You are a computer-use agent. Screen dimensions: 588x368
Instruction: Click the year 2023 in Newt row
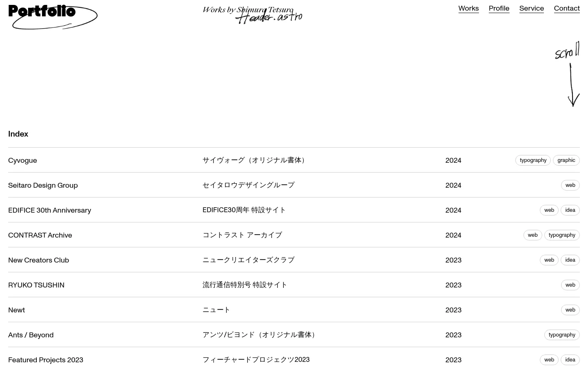[453, 310]
